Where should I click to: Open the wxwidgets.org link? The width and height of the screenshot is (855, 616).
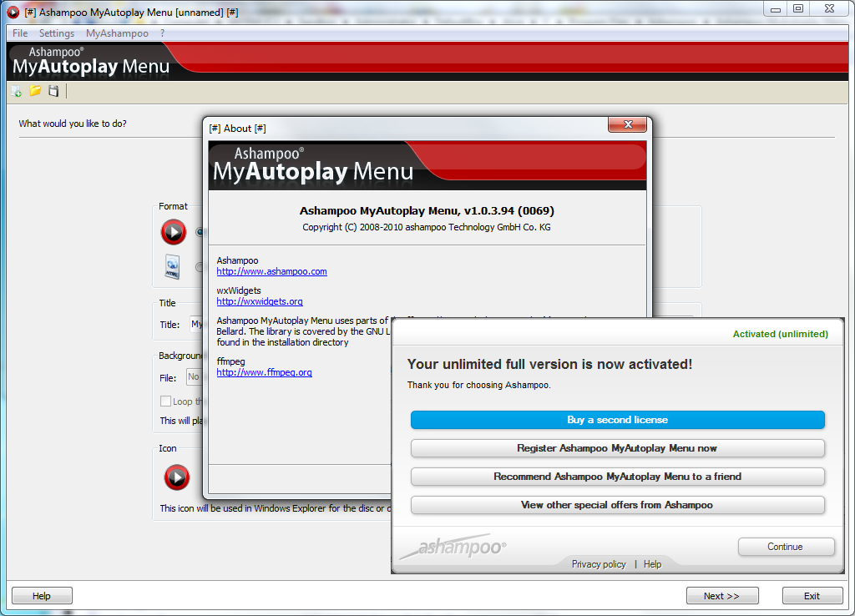[x=260, y=301]
